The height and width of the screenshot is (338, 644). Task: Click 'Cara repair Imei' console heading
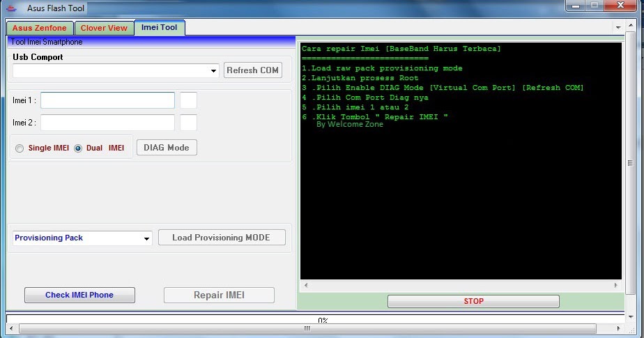401,49
